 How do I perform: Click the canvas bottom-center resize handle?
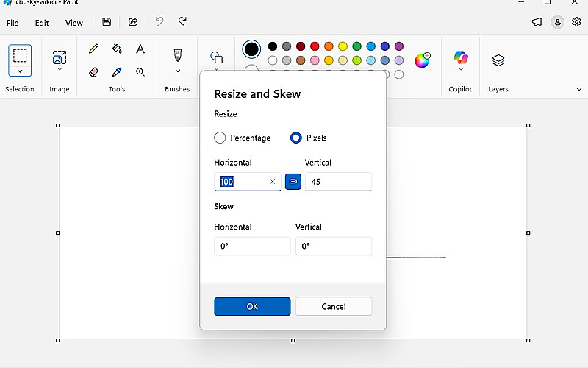coord(293,341)
